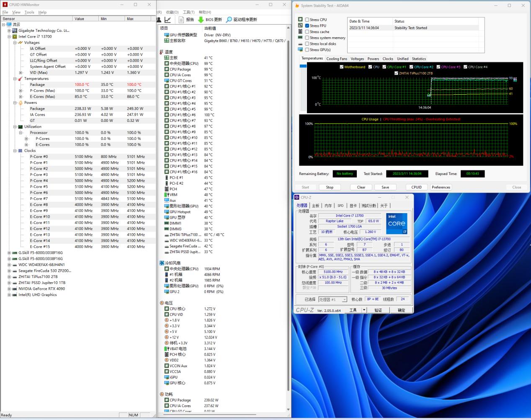This screenshot has height=420, width=531.
Task: Switch to the Cooling Fans tab
Action: tap(337, 59)
